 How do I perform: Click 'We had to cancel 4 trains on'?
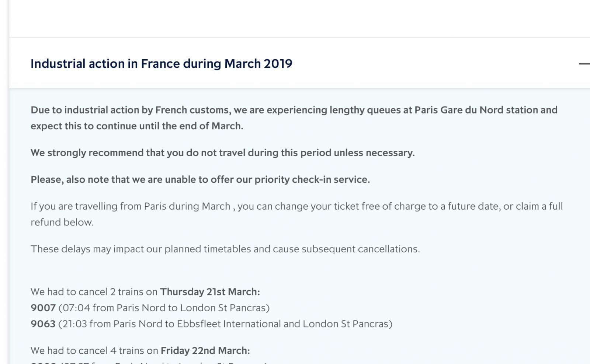coord(94,351)
